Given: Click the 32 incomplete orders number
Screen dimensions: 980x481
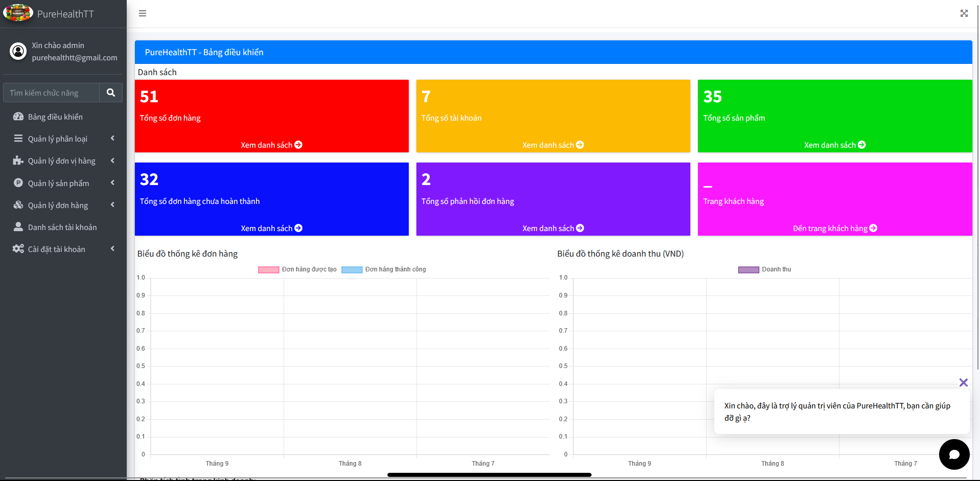Looking at the screenshot, I should click(x=149, y=179).
